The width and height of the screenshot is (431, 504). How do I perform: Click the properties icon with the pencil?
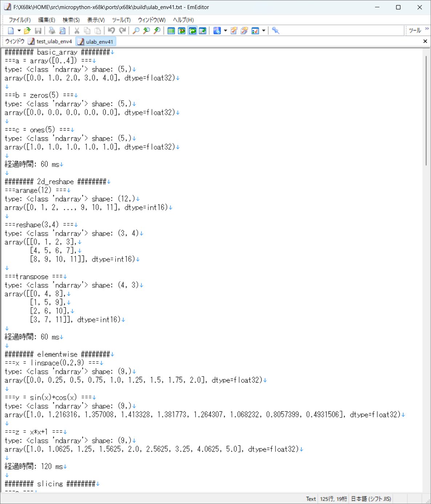point(234,31)
